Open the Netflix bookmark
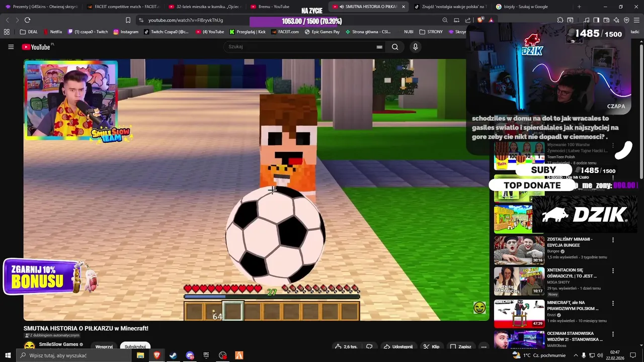Viewport: 644px width, 362px height. click(53, 32)
